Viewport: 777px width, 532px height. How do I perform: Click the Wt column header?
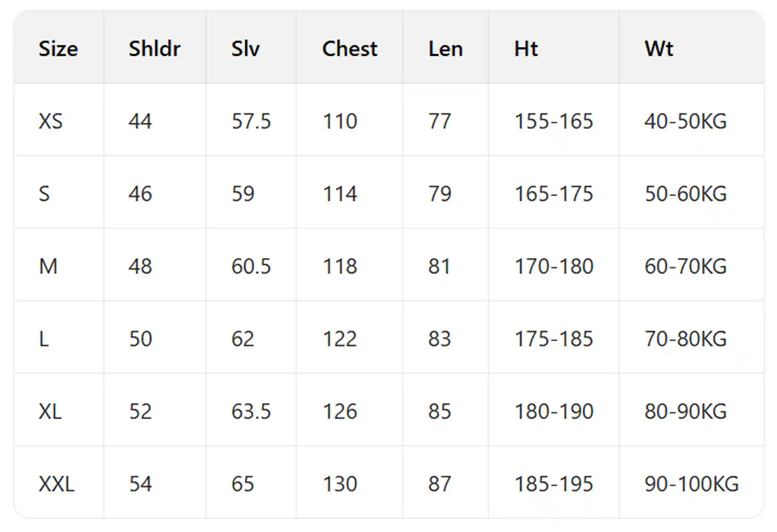(x=659, y=49)
